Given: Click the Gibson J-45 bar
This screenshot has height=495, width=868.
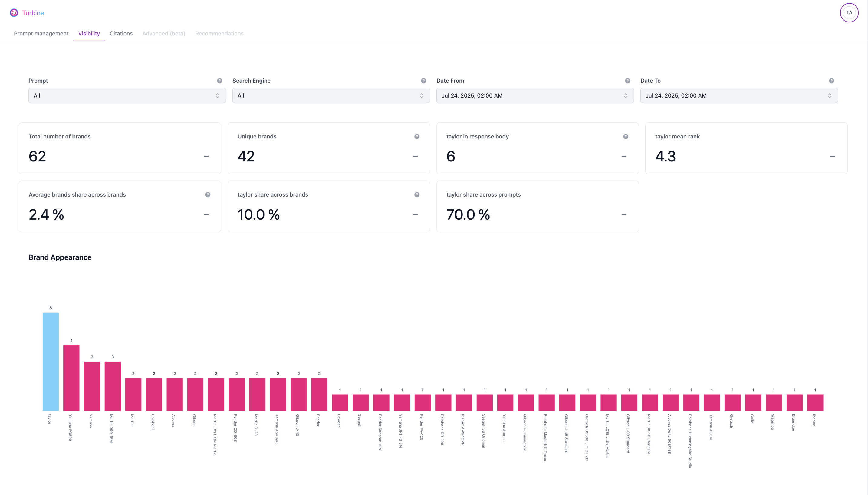Looking at the screenshot, I should click(x=298, y=394).
